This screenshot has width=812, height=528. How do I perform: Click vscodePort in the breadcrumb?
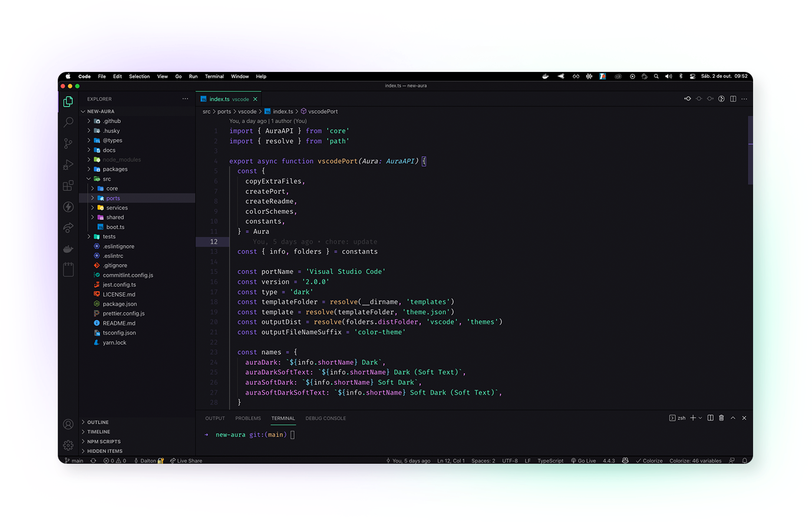pos(319,111)
